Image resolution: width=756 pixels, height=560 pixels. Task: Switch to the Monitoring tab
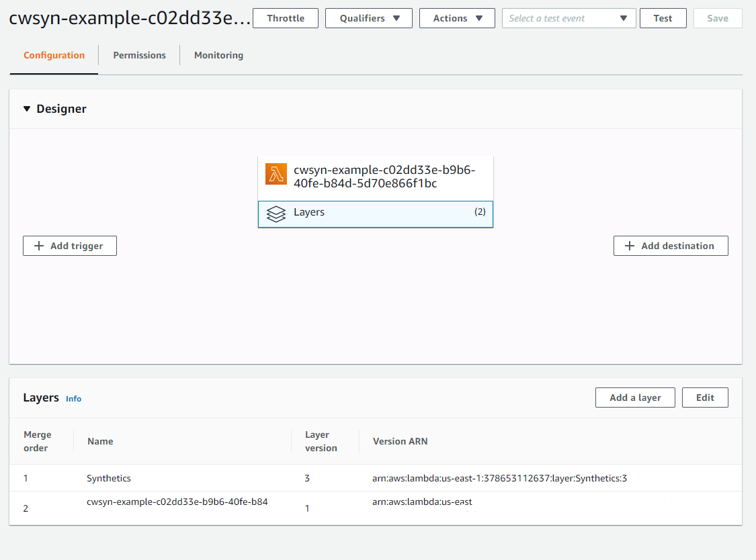(218, 55)
